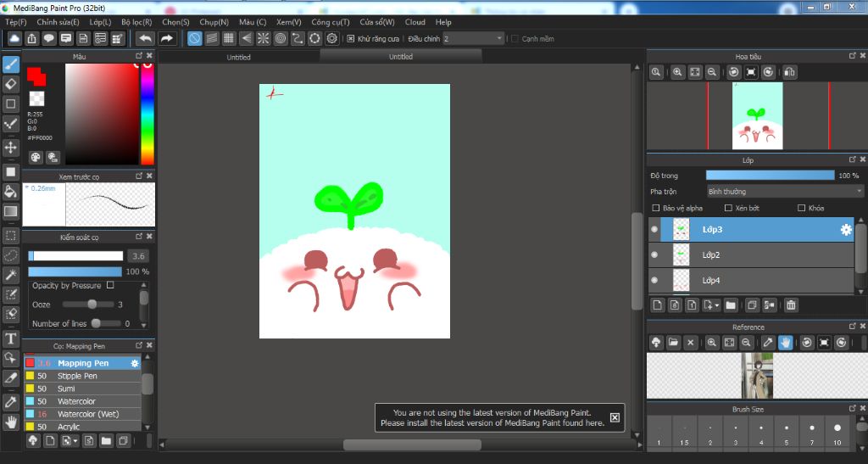
Task: Enable curve snap guide
Action: pos(298,38)
